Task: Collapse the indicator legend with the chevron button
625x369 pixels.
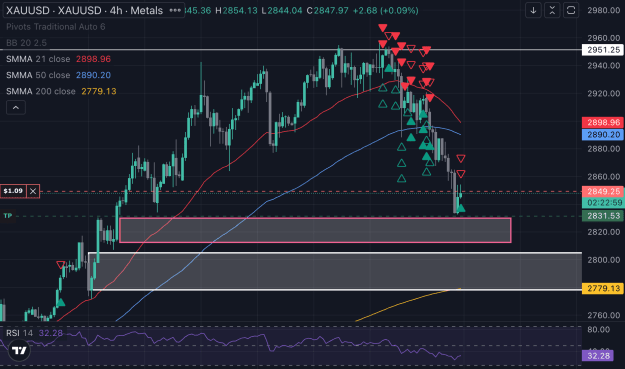Action: coord(16,108)
